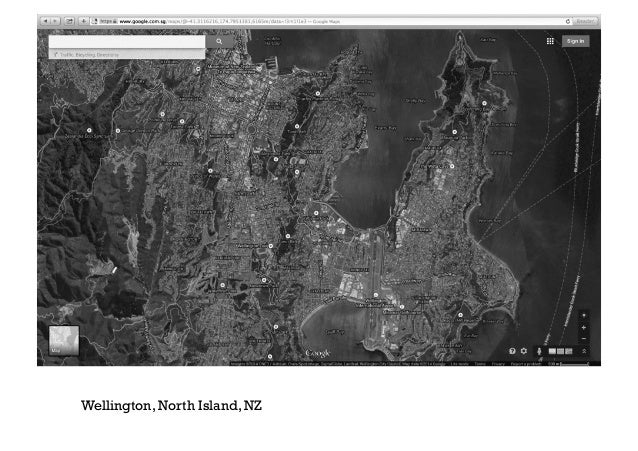Click the first imagery thumbnail in bottom strip
Screen dimensions: 638x451
click(552, 351)
